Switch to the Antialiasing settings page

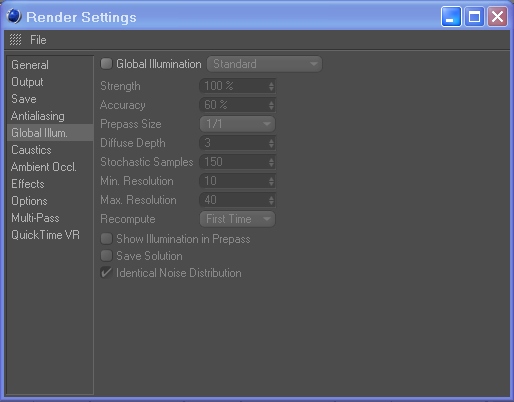(38, 116)
